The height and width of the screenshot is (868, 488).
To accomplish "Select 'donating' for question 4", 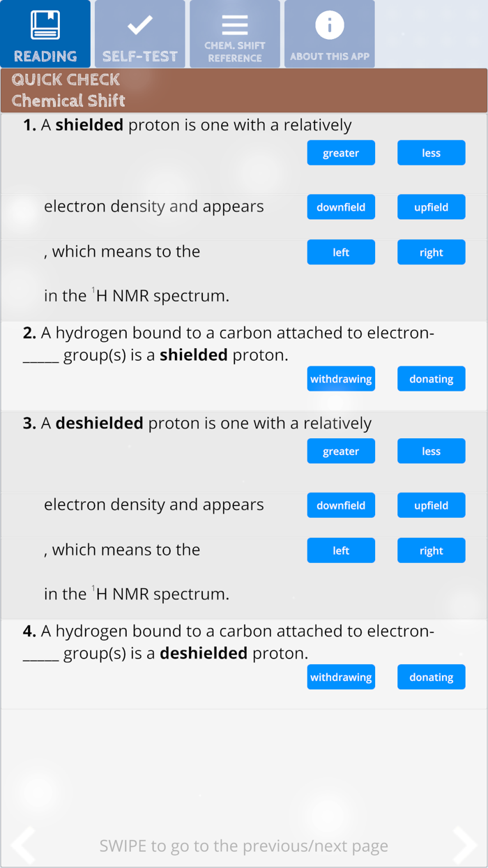I will (431, 678).
